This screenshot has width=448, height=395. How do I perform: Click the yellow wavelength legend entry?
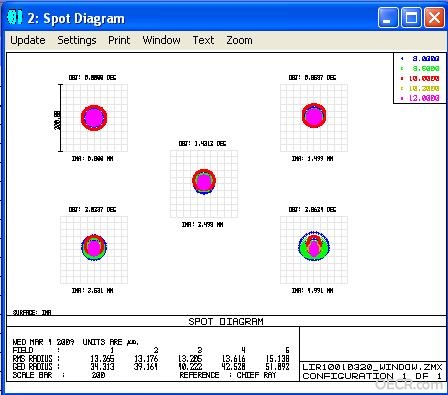pyautogui.click(x=420, y=88)
